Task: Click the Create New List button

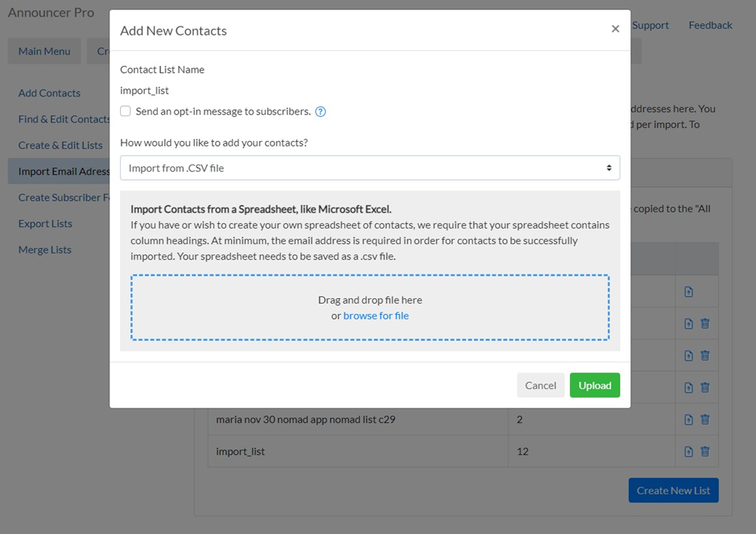Action: coord(673,490)
